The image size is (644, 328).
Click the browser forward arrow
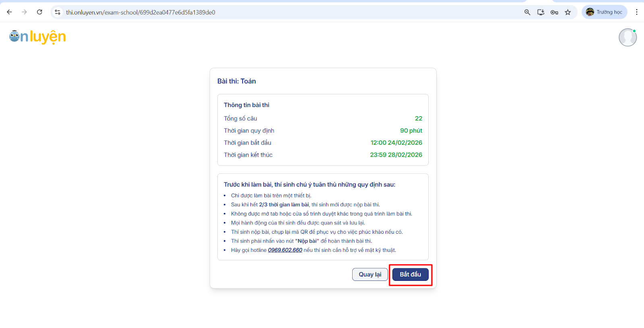[x=25, y=12]
